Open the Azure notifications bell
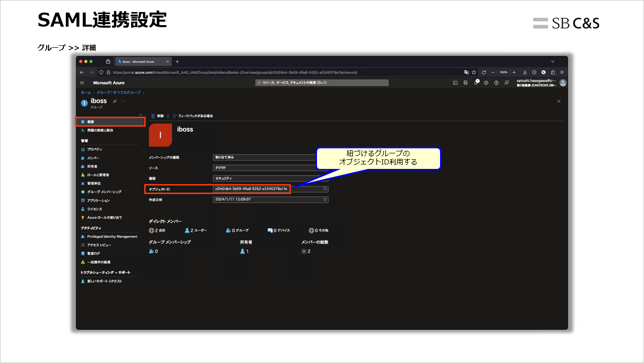This screenshot has width=644, height=363. (x=476, y=82)
